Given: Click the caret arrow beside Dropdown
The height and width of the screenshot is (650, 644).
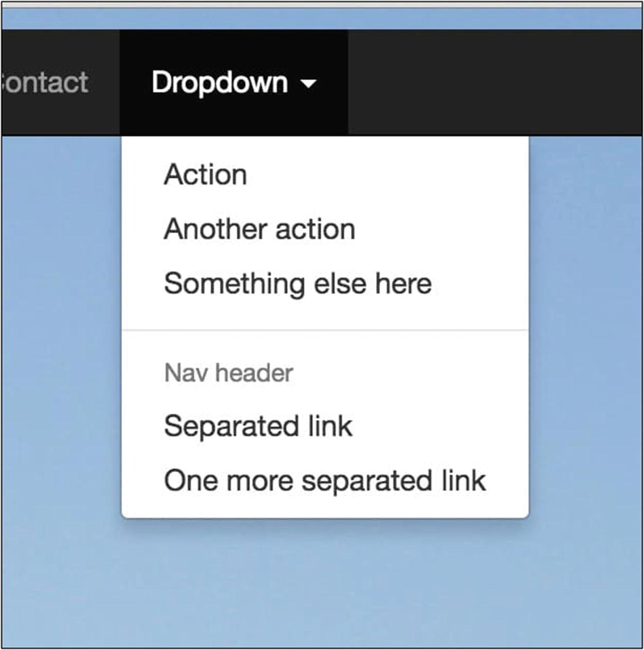Looking at the screenshot, I should point(308,83).
